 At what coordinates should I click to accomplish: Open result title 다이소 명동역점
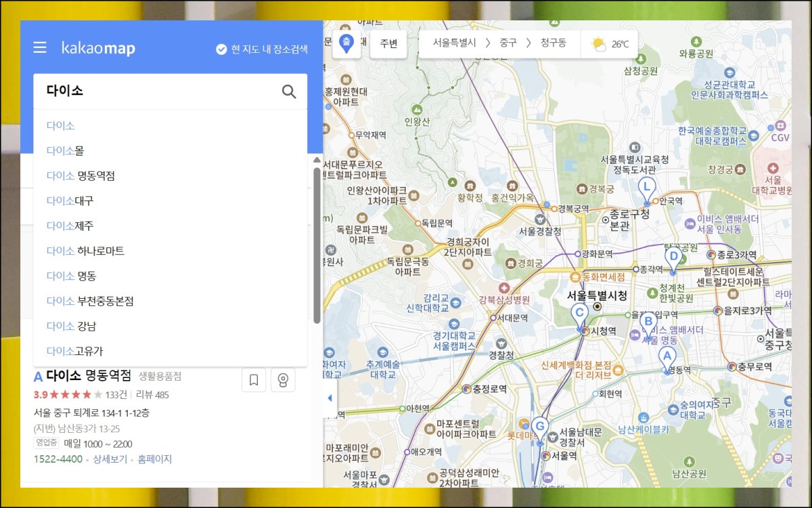[x=89, y=376]
